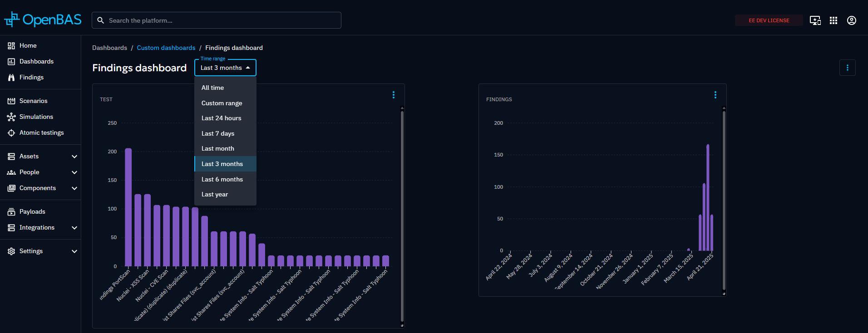
Task: Expand the People menu
Action: (x=74, y=172)
